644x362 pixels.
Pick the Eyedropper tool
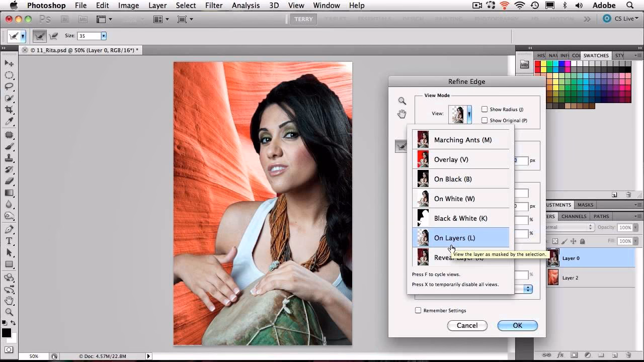(x=9, y=120)
